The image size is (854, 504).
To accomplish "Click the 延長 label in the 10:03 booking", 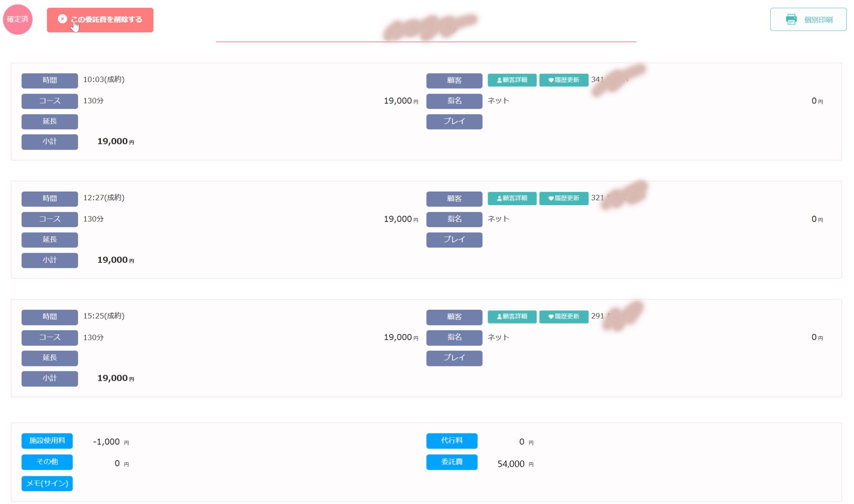I will tap(50, 121).
